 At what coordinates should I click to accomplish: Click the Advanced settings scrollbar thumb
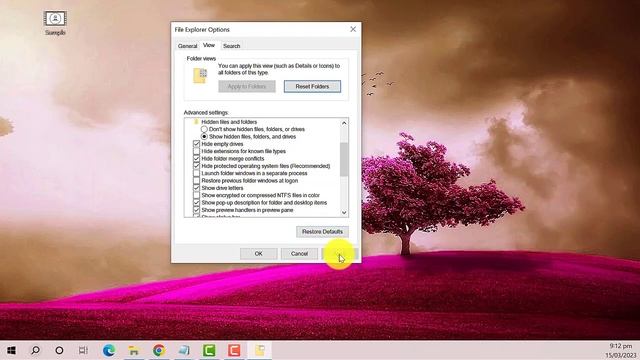(x=344, y=160)
